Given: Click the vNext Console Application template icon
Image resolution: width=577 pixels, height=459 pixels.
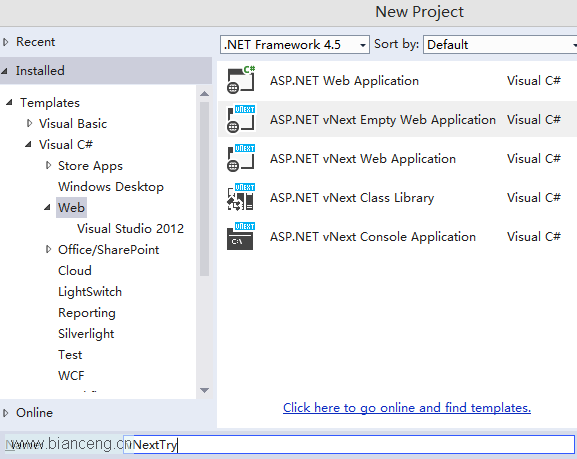Looking at the screenshot, I should coord(241,236).
